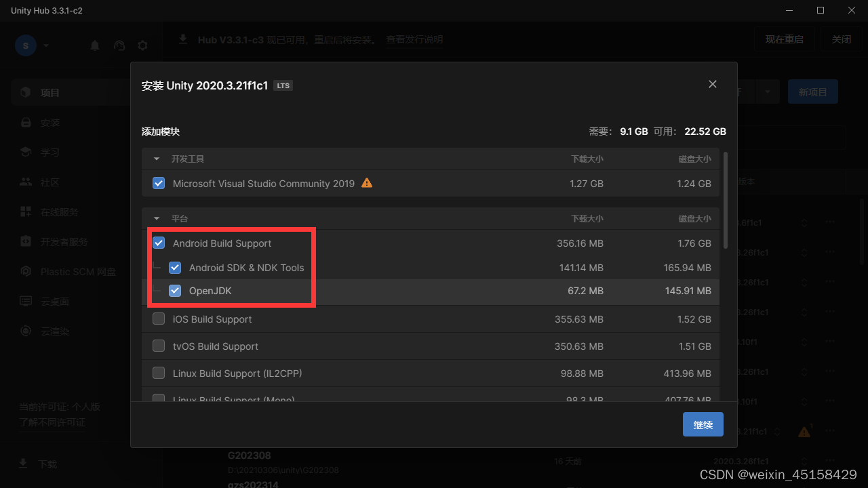Screen dimensions: 868x488
Task: Click the 云桌面 monitor icon
Action: click(26, 302)
